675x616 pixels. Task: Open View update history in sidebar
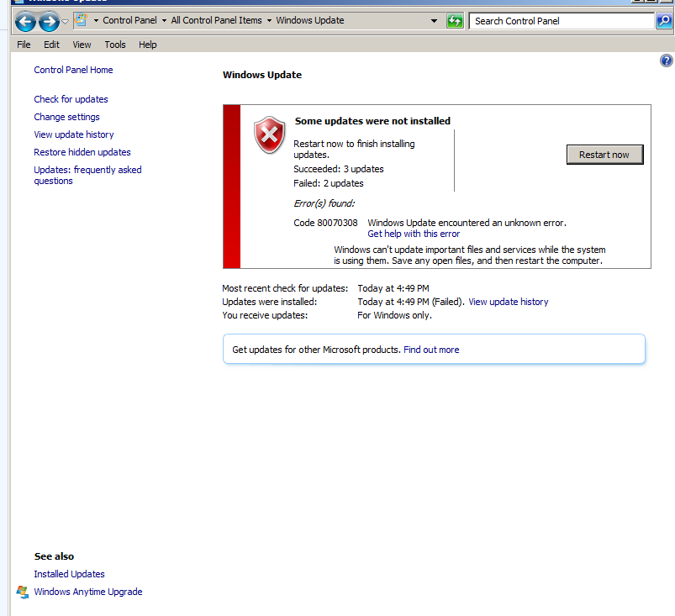(74, 134)
